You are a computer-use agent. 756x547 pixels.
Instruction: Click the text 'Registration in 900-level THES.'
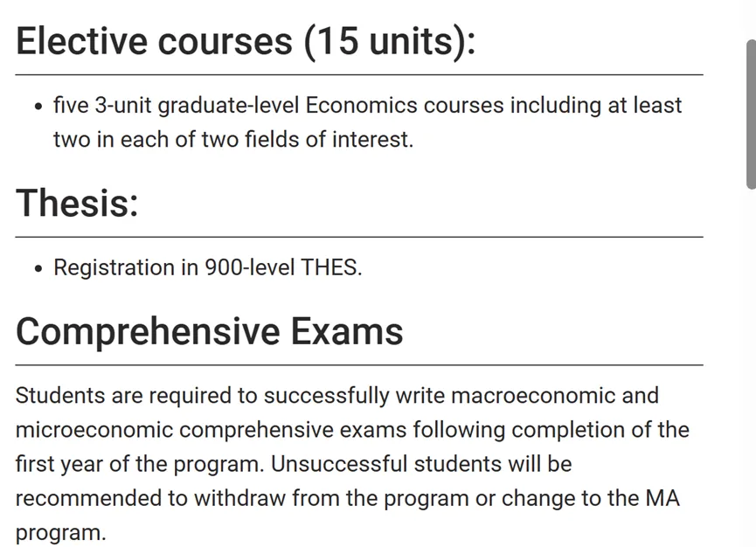pos(207,267)
